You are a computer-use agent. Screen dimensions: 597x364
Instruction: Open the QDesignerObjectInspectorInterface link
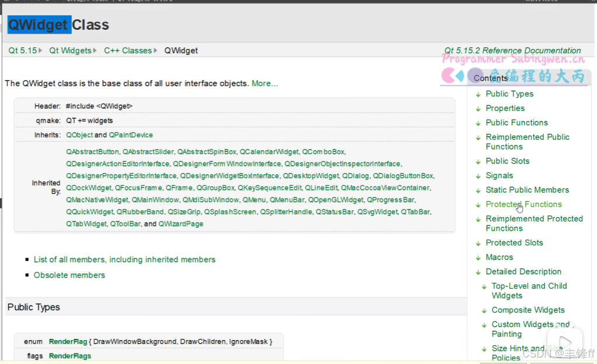click(342, 164)
